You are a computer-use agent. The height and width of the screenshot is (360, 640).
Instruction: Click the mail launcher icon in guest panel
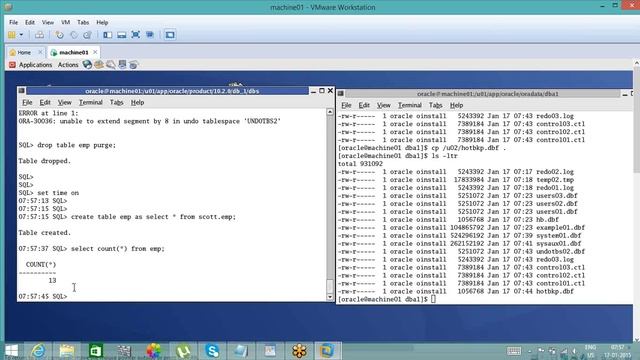click(x=99, y=64)
